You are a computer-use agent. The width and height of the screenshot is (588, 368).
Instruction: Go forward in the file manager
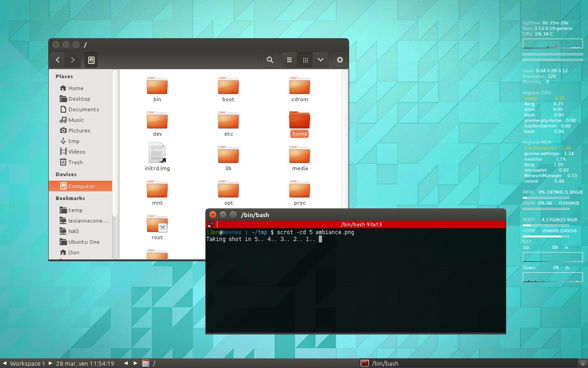click(x=73, y=60)
